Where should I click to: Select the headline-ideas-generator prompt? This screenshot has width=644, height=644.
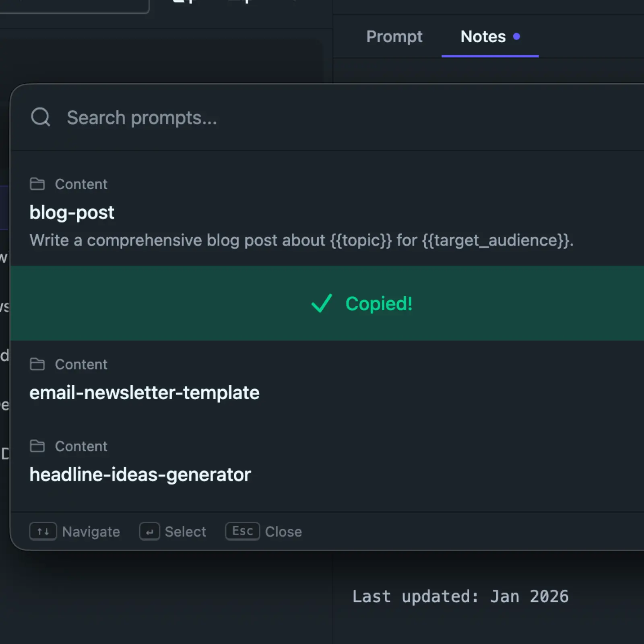point(140,475)
